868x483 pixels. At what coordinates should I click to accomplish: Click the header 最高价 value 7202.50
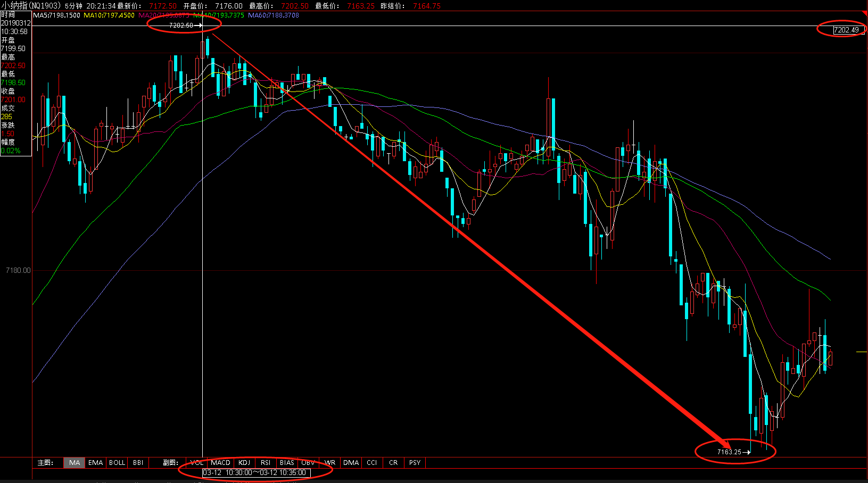tap(295, 6)
